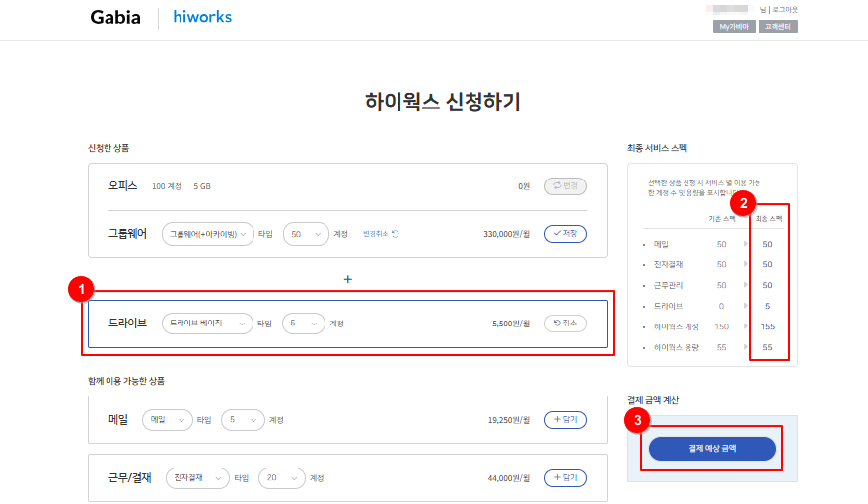Save 그룹웨어 changes with 저장 button
The image size is (868, 504).
(x=565, y=234)
